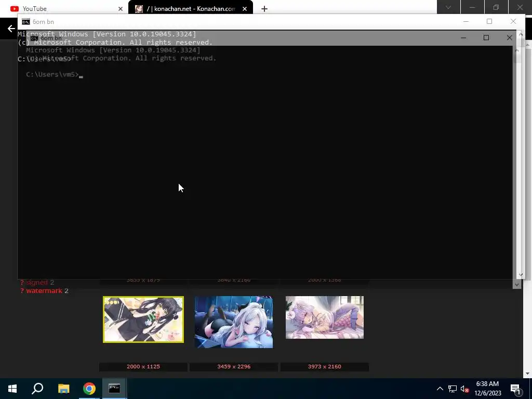Open Google Chrome from the taskbar
This screenshot has width=532, height=399.
click(x=89, y=389)
